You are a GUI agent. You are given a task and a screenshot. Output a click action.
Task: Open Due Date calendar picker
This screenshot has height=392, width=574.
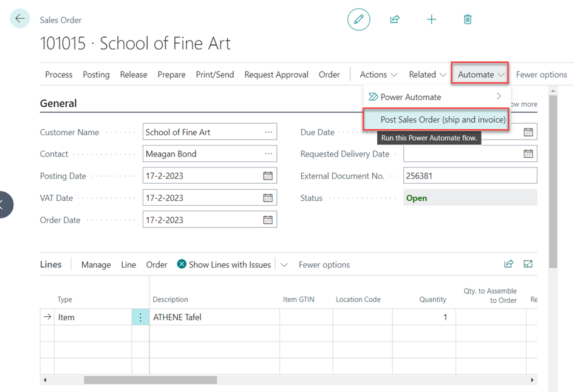coord(528,132)
